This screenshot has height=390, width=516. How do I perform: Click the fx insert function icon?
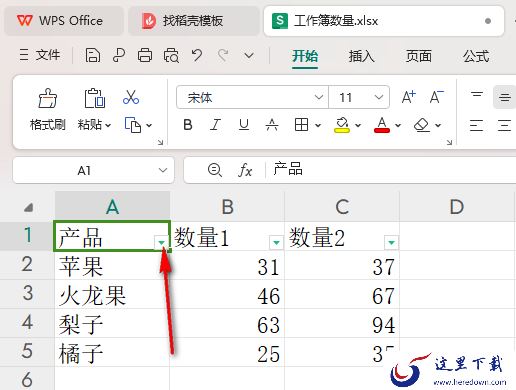coord(245,170)
